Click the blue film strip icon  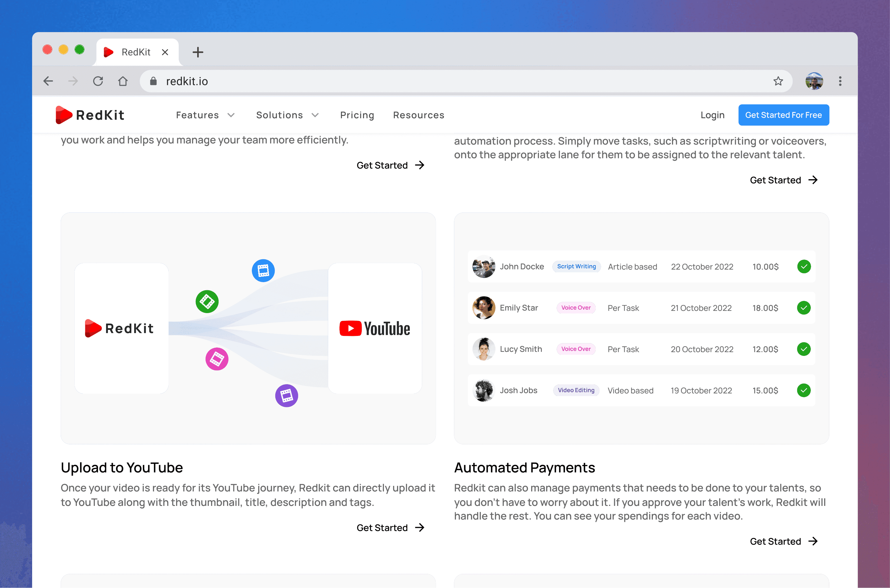(x=263, y=270)
